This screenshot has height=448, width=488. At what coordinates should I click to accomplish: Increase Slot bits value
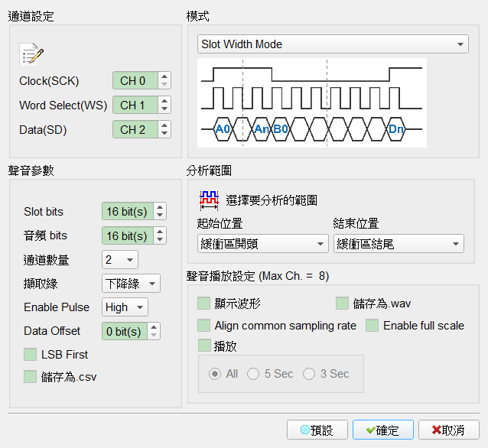click(x=160, y=207)
